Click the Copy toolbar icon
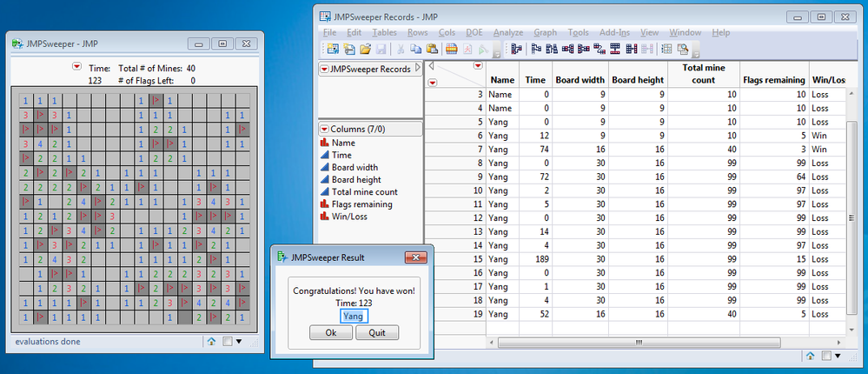Screen dimensions: 868x374 coord(415,49)
